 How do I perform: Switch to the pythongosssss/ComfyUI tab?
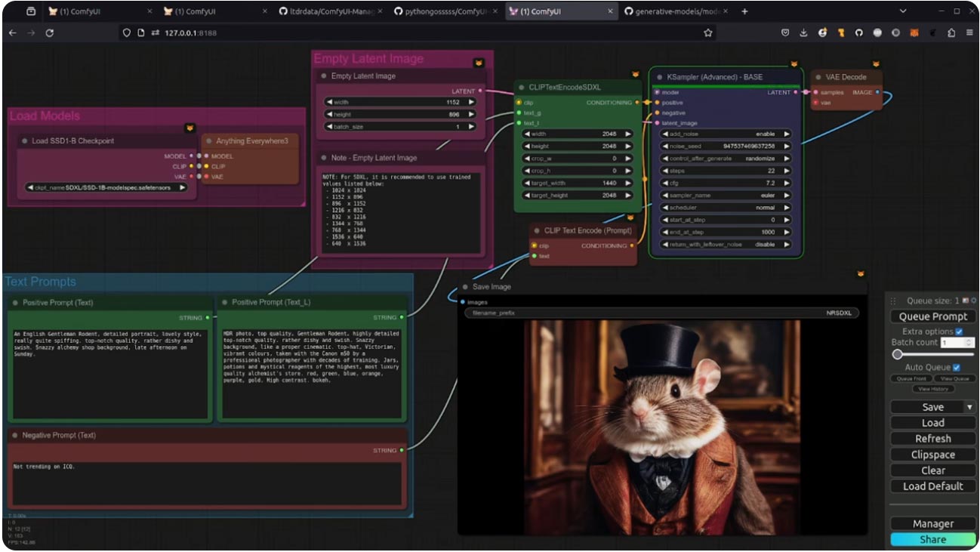(x=445, y=11)
